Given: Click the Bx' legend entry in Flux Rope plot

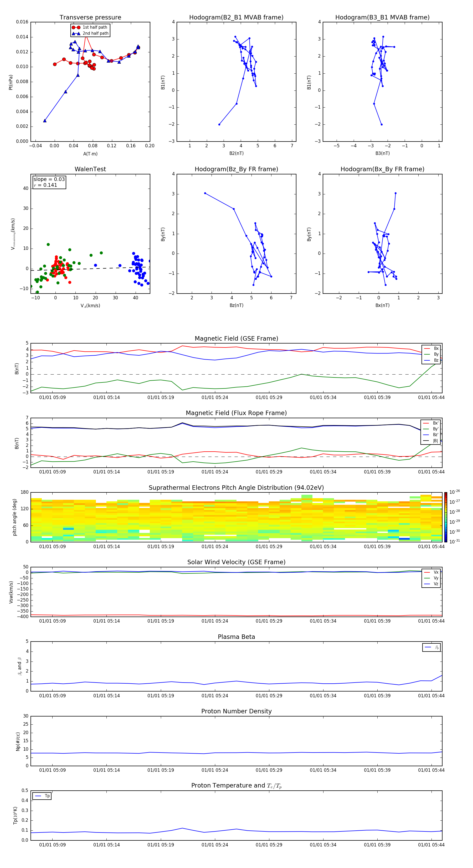Looking at the screenshot, I should pyautogui.click(x=431, y=423).
